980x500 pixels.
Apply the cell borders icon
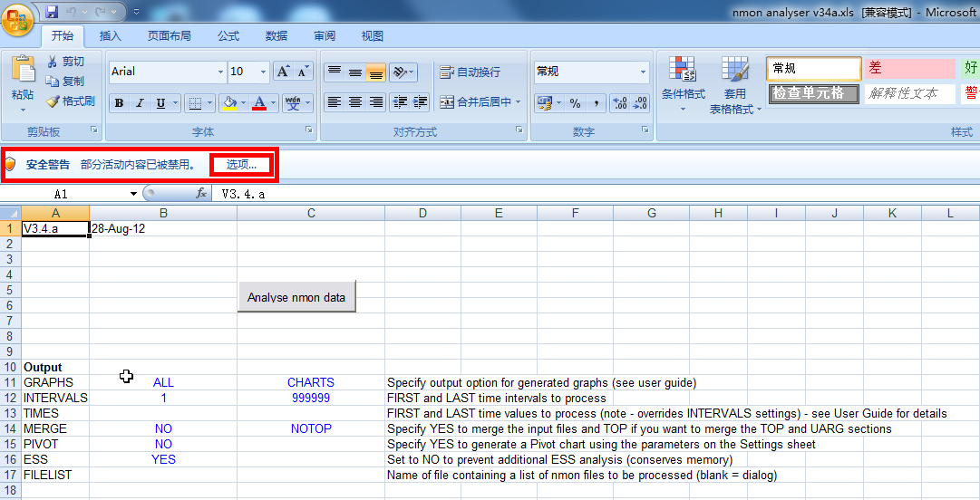pos(195,103)
